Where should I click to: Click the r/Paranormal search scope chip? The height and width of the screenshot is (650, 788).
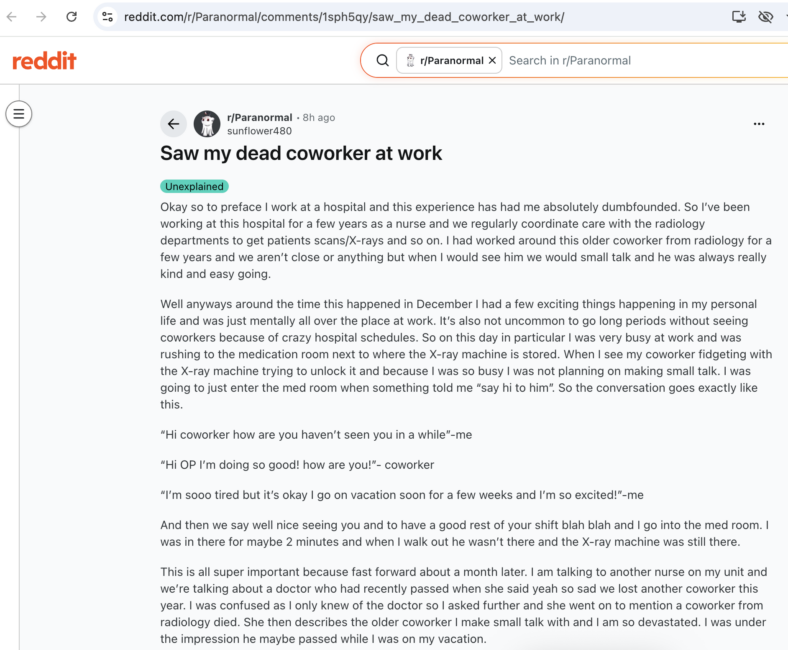tap(449, 61)
